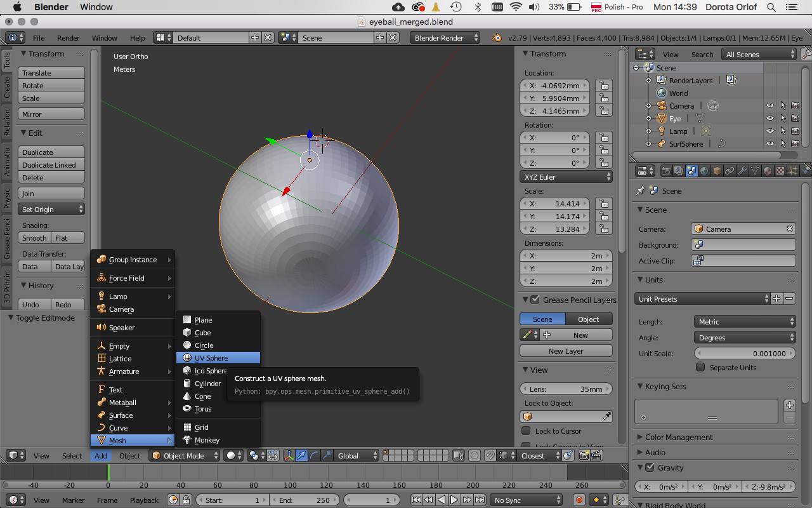Click the Lens 35mm slider field
812x508 pixels.
566,389
